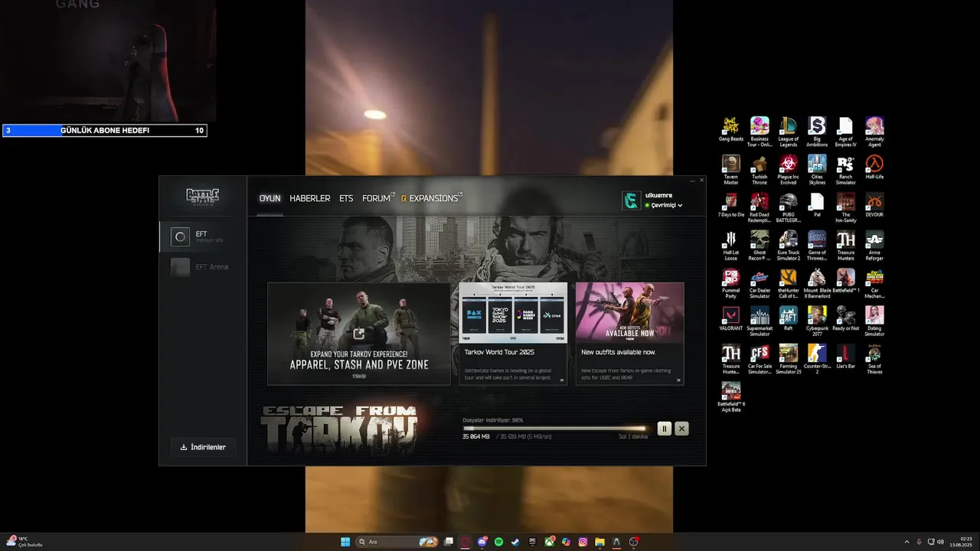This screenshot has height=551, width=980.
Task: Click the Battlestate Games logo
Action: click(x=203, y=197)
